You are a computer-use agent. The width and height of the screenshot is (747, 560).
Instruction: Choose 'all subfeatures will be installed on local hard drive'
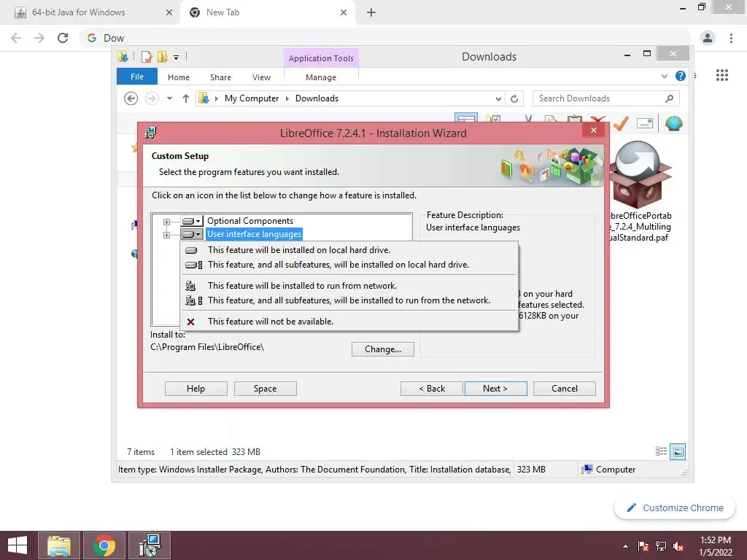click(x=349, y=265)
